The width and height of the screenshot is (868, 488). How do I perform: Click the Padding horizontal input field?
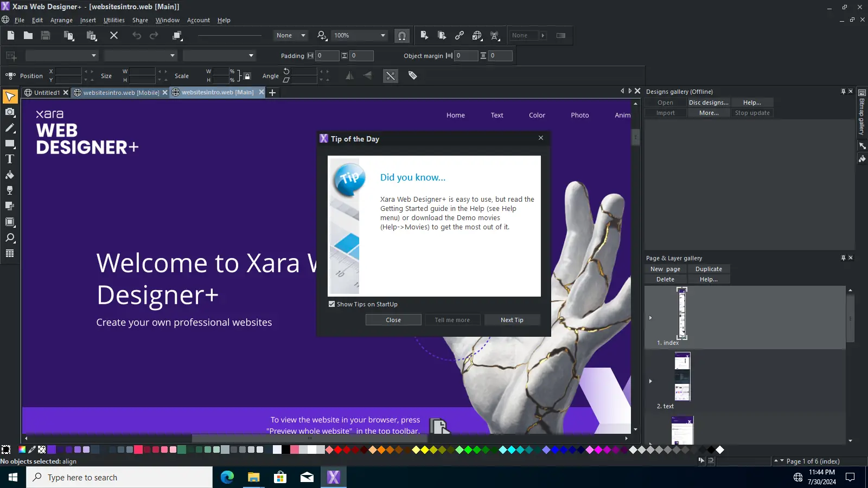click(327, 55)
